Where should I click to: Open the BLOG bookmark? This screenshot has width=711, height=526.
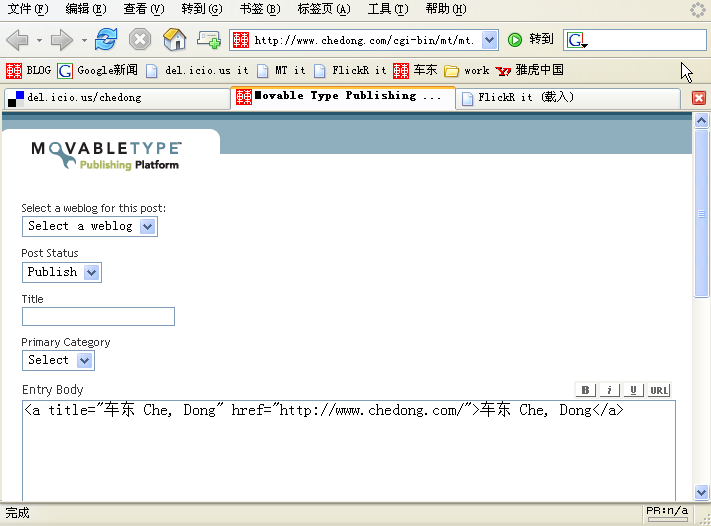[28, 70]
